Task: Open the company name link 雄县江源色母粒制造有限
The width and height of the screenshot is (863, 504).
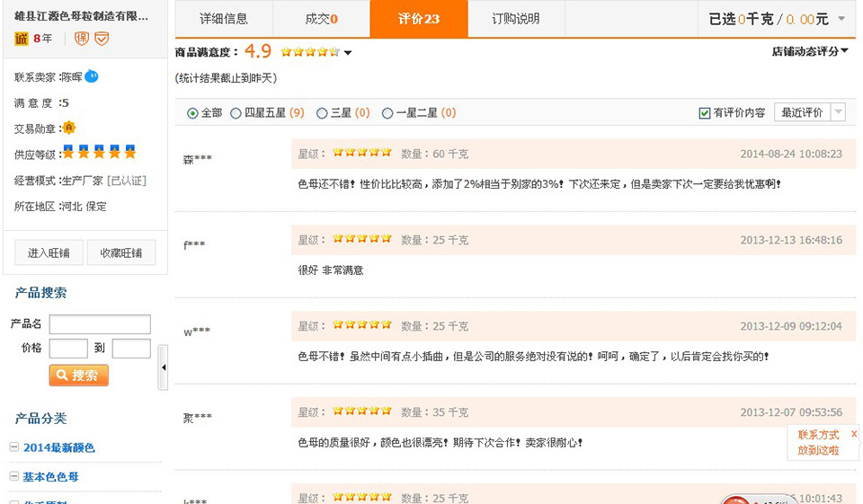Action: pyautogui.click(x=82, y=16)
